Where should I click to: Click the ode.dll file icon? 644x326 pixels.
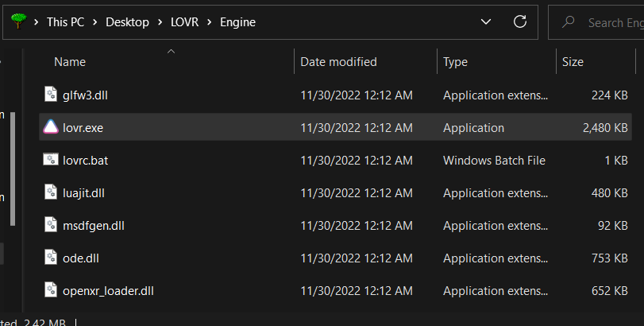(51, 258)
